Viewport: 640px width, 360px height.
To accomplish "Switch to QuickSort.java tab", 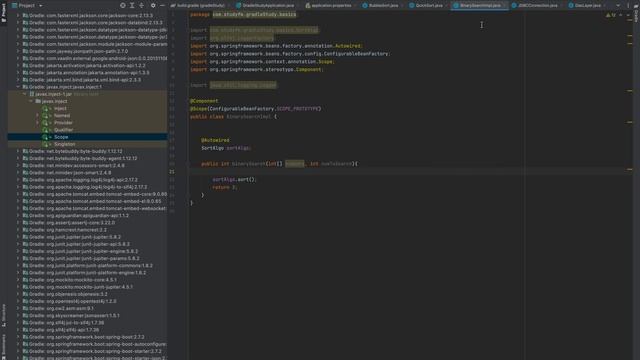I will [x=426, y=5].
